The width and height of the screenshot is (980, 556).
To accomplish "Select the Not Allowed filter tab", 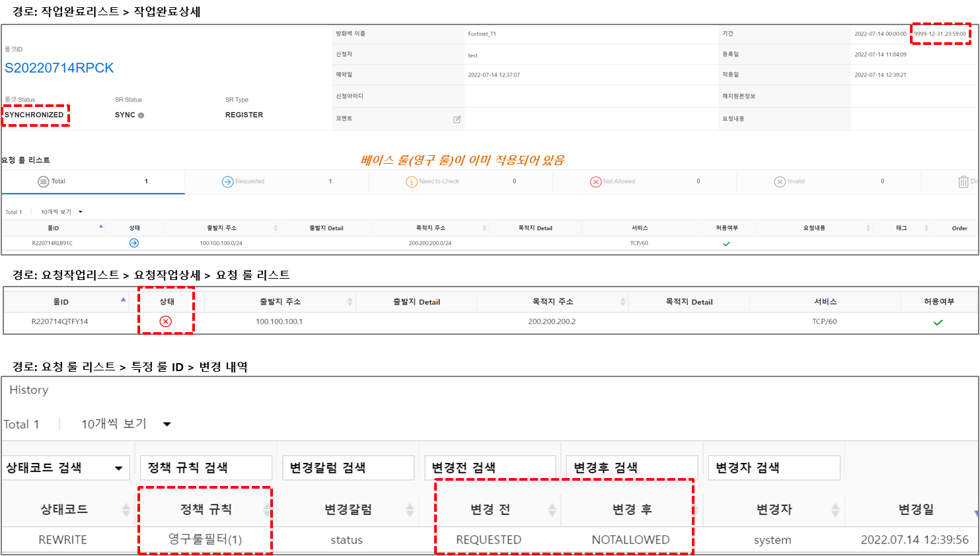I will click(644, 182).
